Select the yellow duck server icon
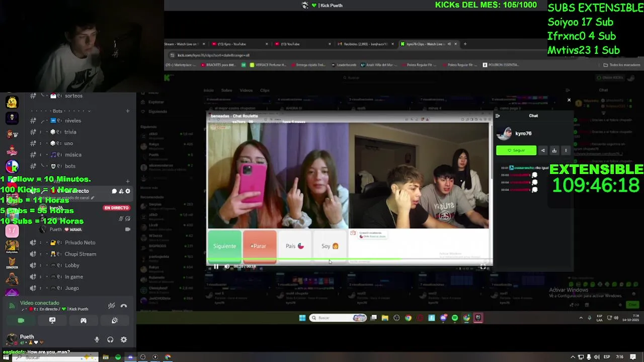 click(x=12, y=102)
